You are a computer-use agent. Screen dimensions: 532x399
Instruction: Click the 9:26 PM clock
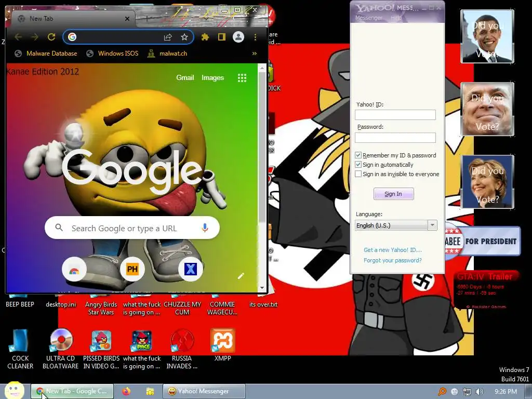506,392
